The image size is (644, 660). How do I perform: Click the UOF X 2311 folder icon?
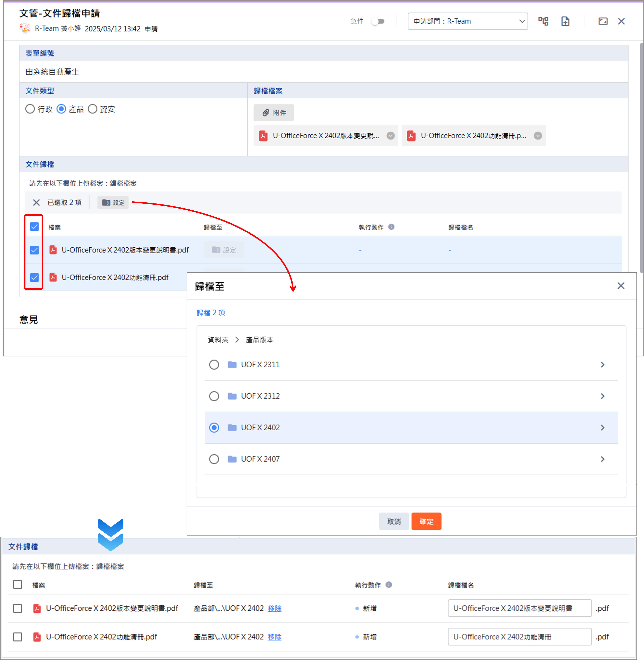(232, 364)
